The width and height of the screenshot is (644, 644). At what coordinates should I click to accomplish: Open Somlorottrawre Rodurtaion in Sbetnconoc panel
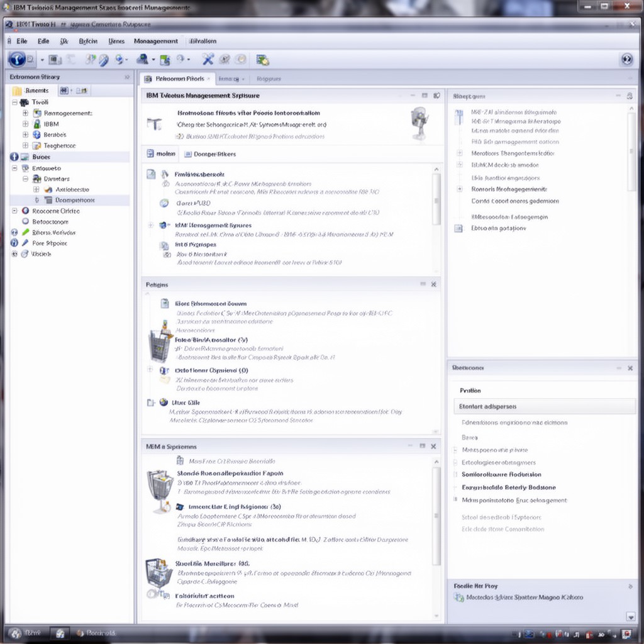(501, 474)
